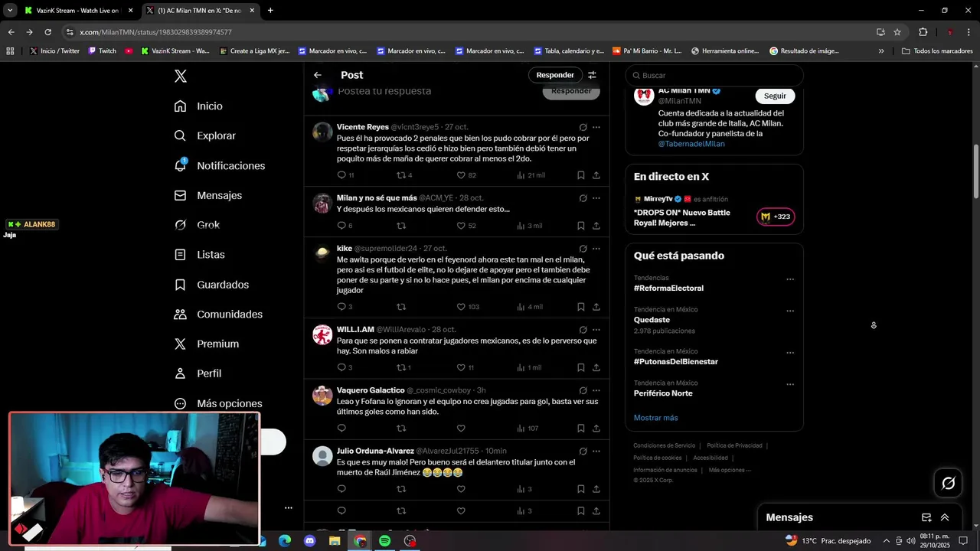Screen dimensions: 980x551
Task: Open the #ReformaElectoral trend
Action: coord(668,289)
